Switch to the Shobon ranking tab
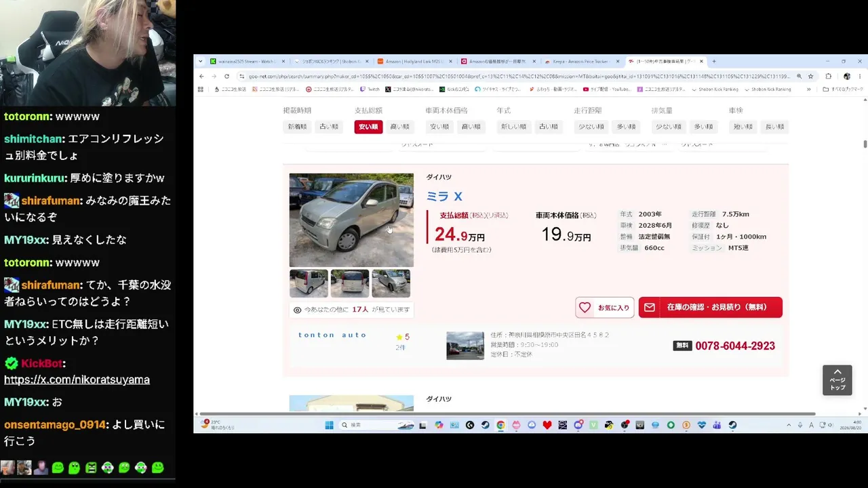Screen dimensions: 868x488 point(331,61)
